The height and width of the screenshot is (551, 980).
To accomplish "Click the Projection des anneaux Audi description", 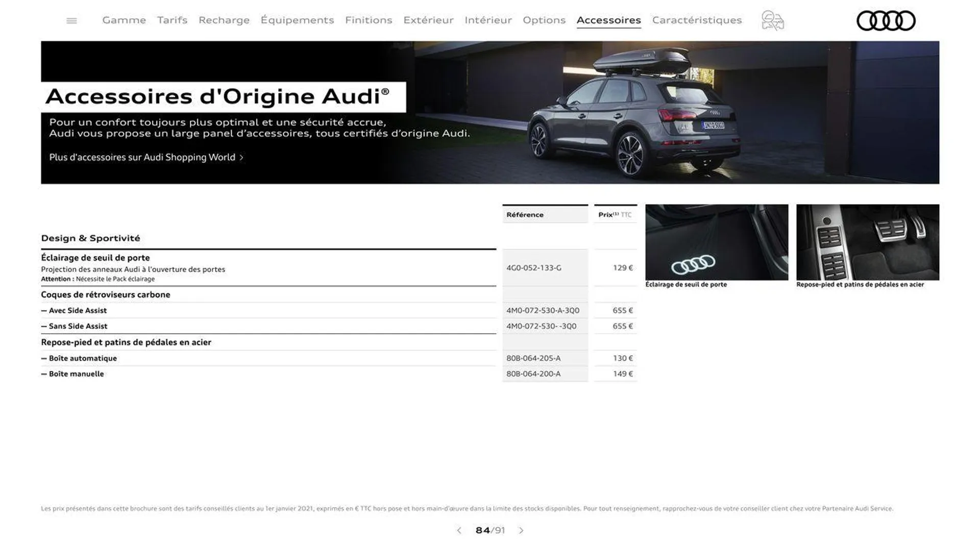I will coord(133,269).
